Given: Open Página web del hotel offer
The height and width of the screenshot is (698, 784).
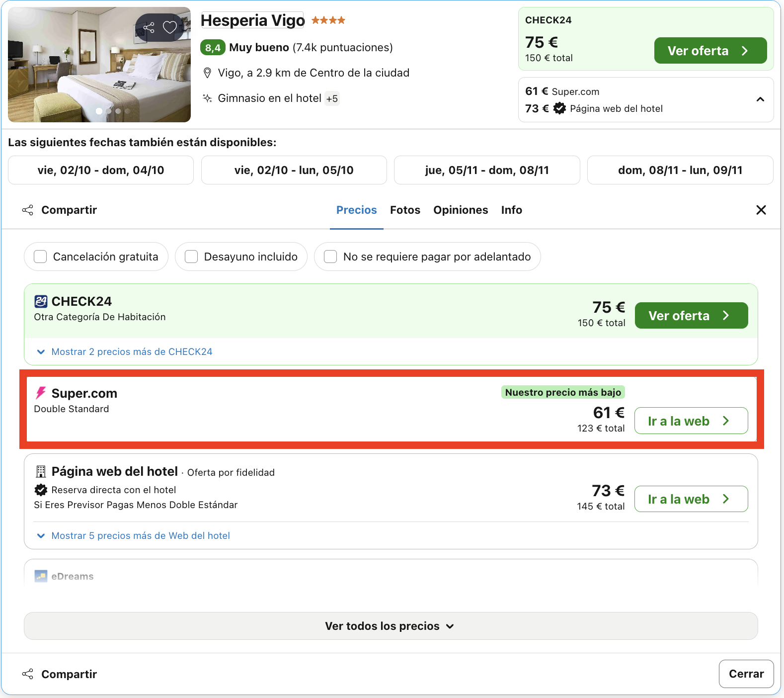Looking at the screenshot, I should (x=692, y=499).
